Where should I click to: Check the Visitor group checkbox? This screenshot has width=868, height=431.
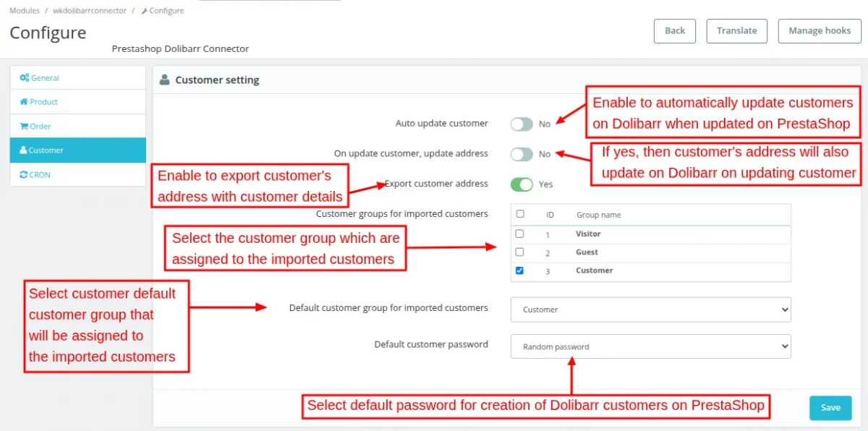coord(519,234)
